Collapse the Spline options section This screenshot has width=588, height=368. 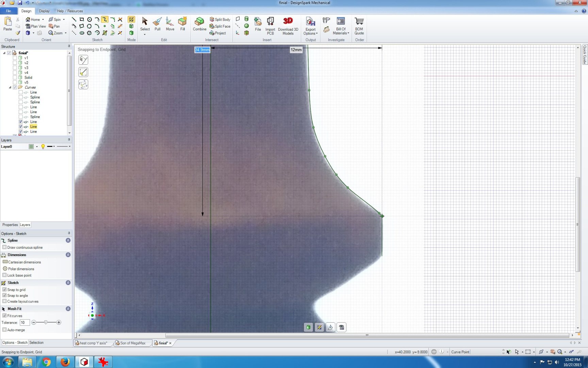pyautogui.click(x=68, y=240)
